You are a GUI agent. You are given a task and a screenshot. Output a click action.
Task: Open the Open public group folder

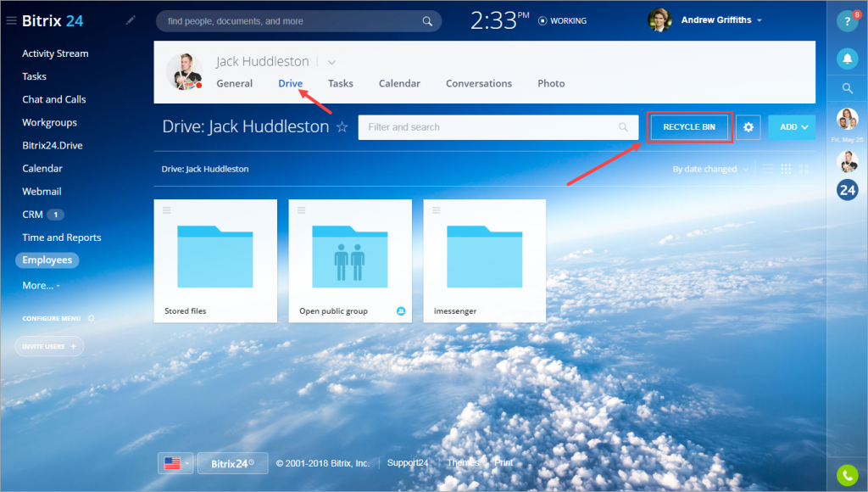[x=350, y=260]
